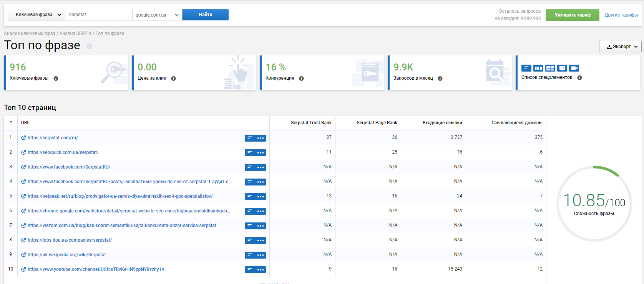
Task: Click help icon beside Топ по фразе title
Action: [x=89, y=46]
